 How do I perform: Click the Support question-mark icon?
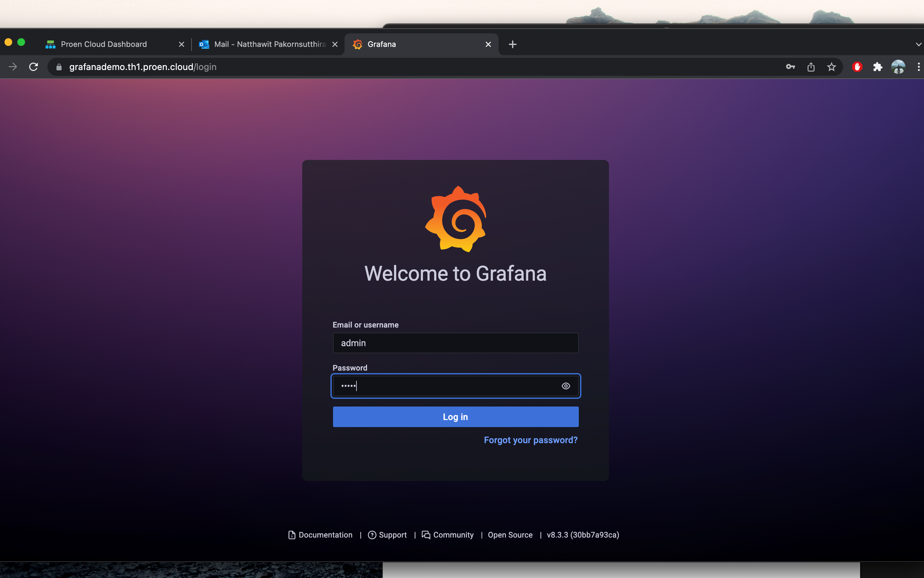372,535
